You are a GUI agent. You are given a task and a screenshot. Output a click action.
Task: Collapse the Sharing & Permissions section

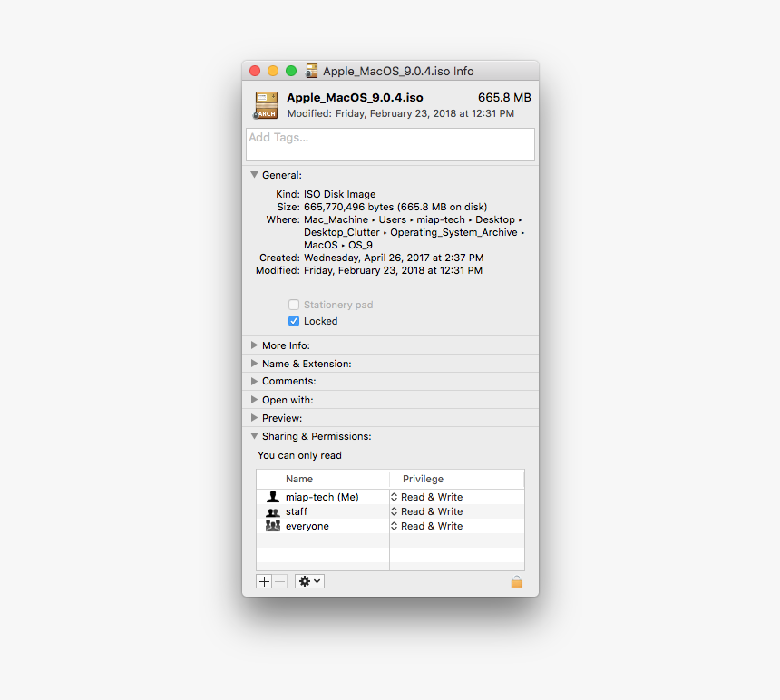(x=254, y=436)
